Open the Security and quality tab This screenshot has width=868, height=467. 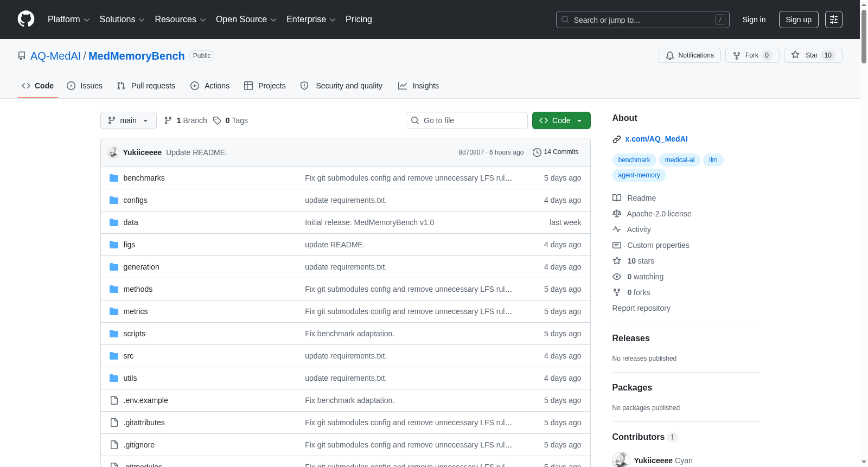tap(341, 86)
